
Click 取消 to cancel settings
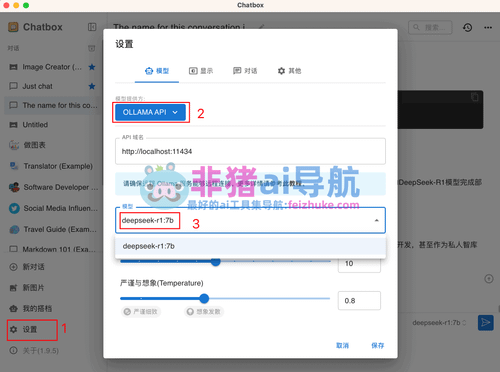pos(342,346)
